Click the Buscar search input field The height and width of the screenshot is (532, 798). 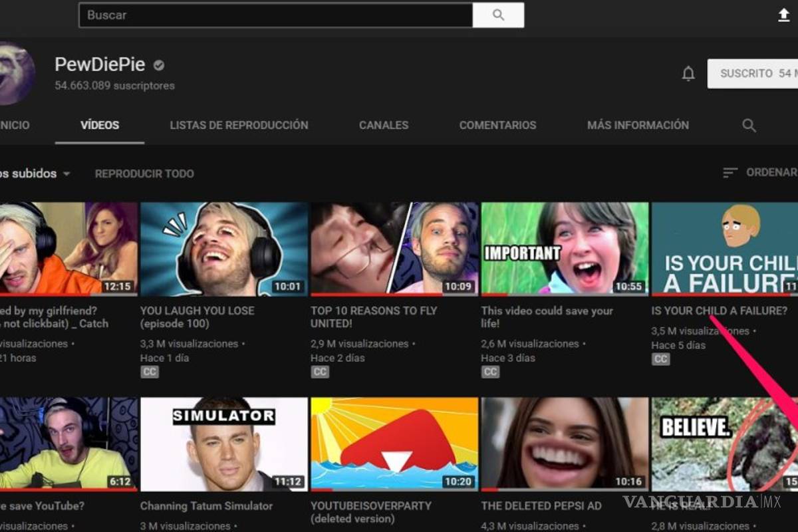point(275,15)
